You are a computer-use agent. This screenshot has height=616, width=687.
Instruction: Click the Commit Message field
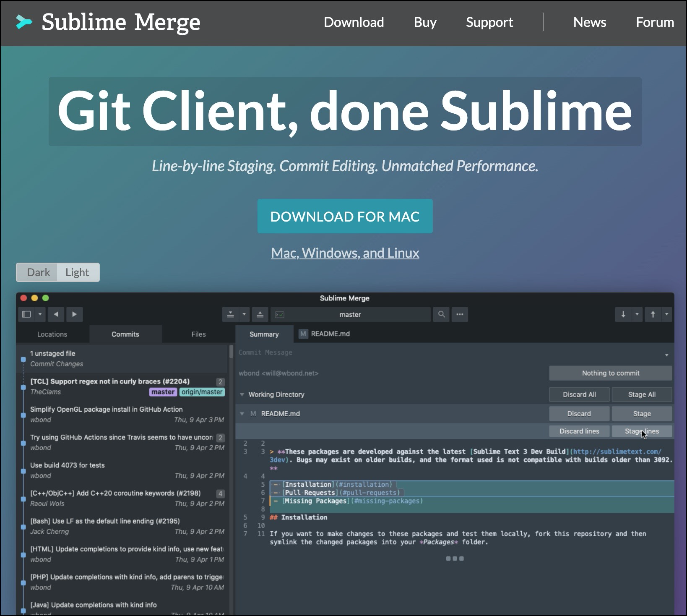coord(449,353)
